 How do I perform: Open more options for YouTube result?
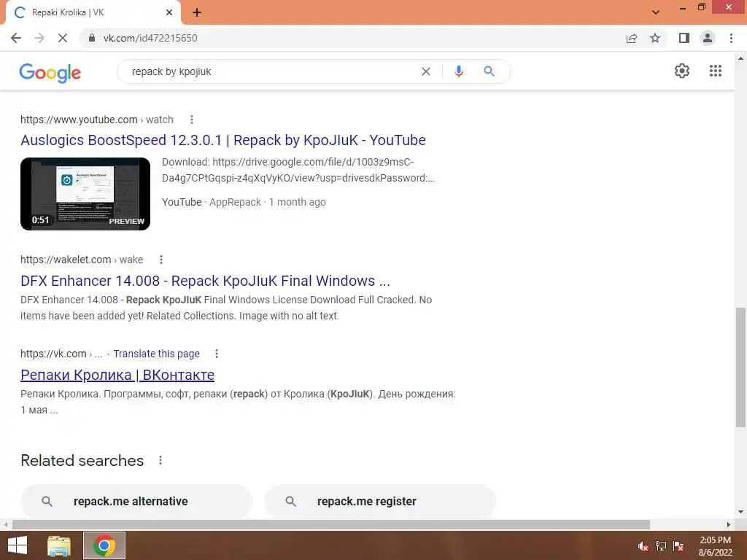click(x=192, y=120)
